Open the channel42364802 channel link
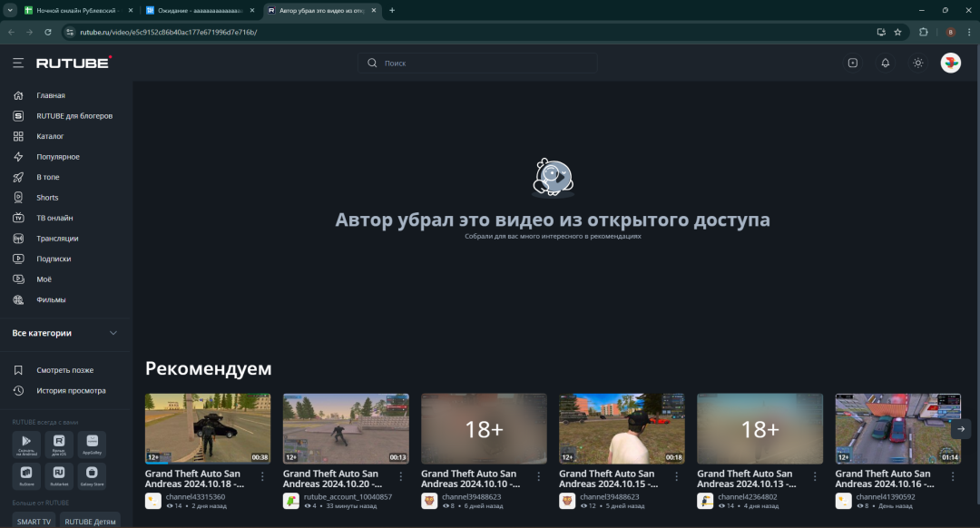Screen dimensions: 980x528 click(748, 497)
